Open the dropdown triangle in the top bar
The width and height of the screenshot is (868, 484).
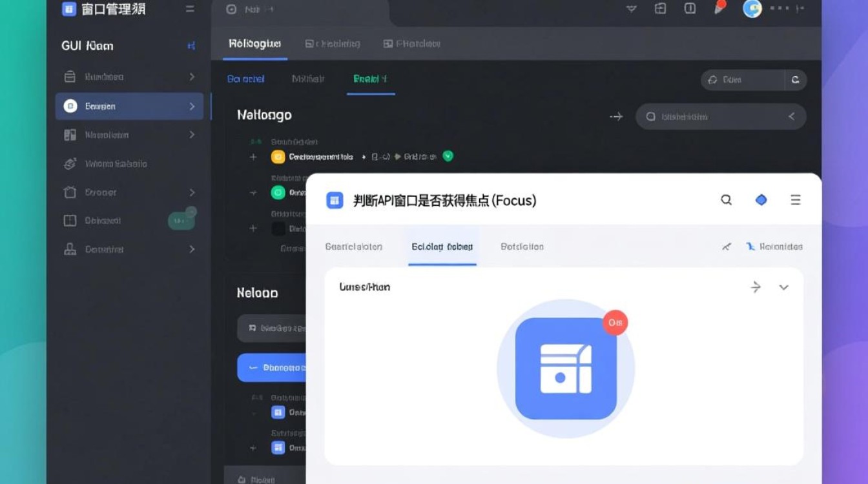(632, 9)
